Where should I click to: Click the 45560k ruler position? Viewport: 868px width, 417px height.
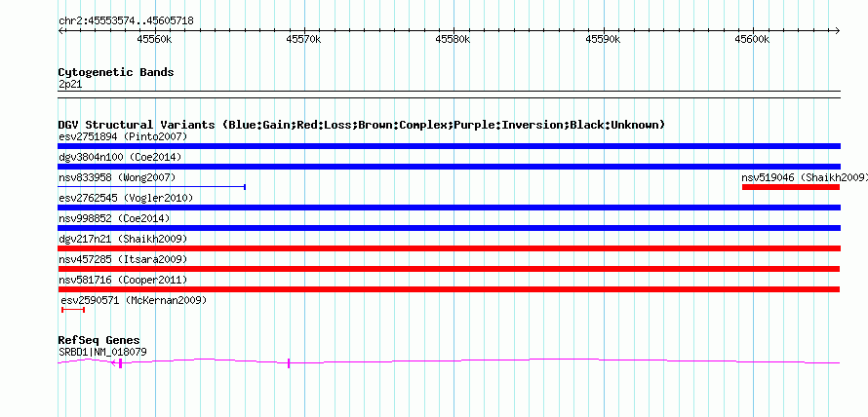[x=154, y=39]
